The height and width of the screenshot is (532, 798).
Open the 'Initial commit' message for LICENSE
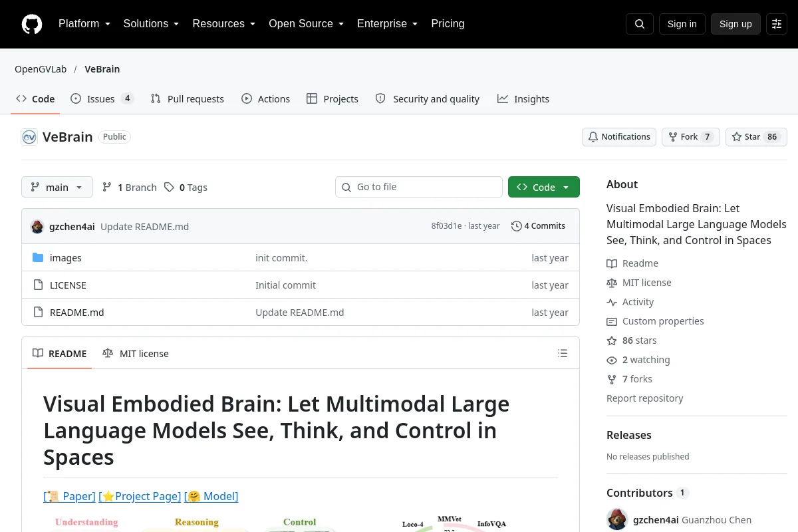(286, 285)
